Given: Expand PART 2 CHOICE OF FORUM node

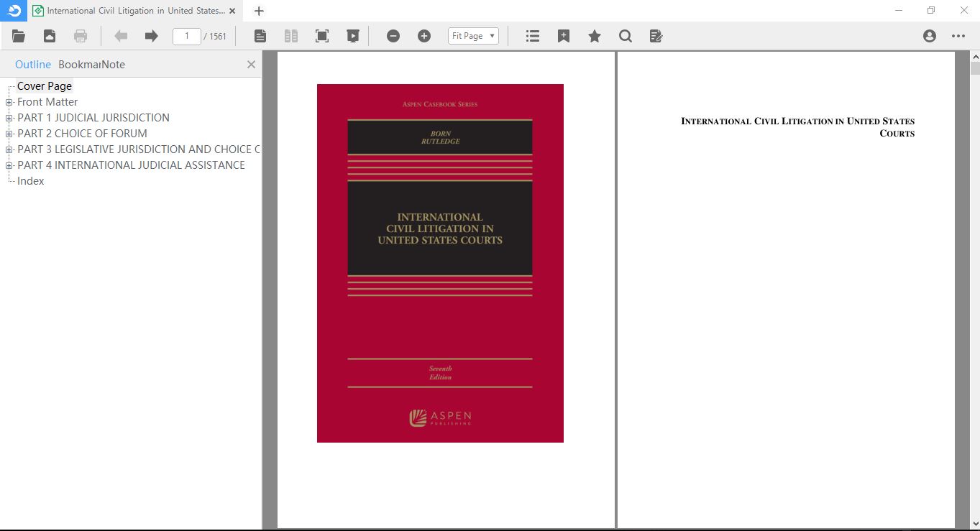Looking at the screenshot, I should (x=9, y=134).
